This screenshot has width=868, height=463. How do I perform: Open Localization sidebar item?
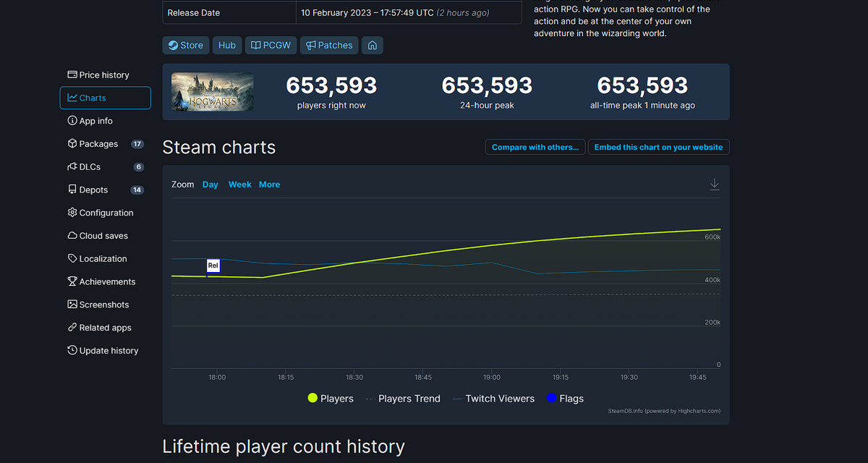click(x=106, y=258)
